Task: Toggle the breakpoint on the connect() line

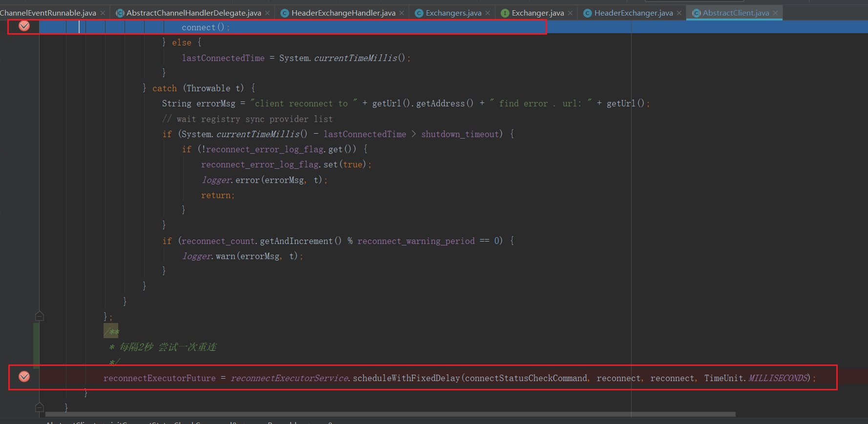Action: (x=24, y=26)
